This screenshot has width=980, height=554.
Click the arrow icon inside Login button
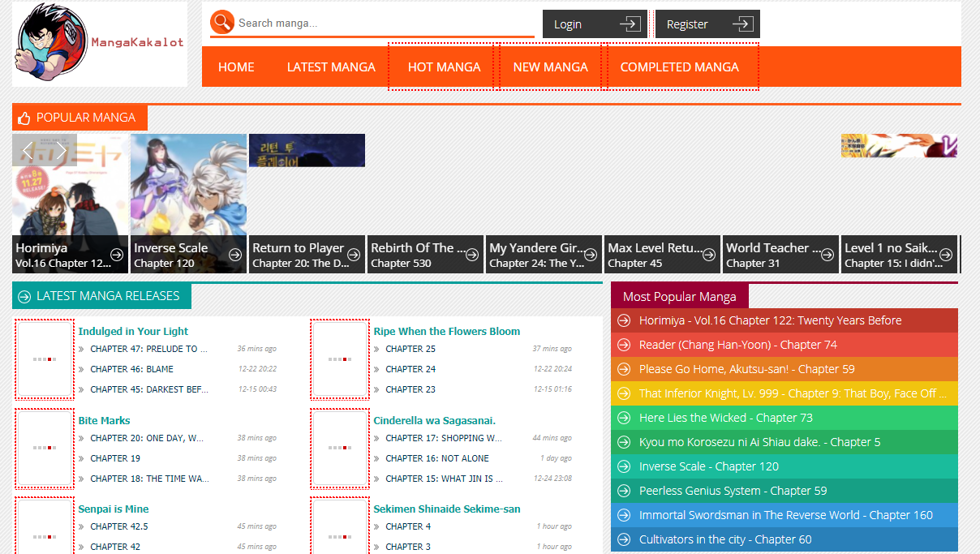click(x=630, y=24)
